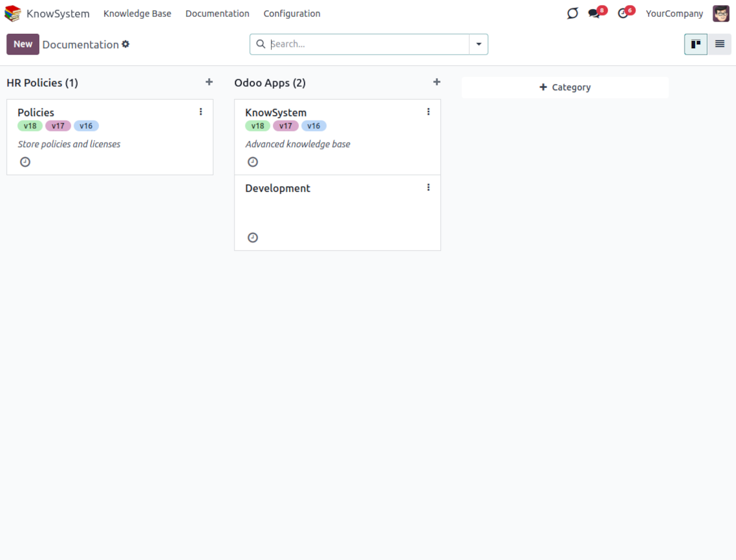The image size is (736, 560).
Task: Click the KnowSystem books logo icon
Action: [x=13, y=14]
